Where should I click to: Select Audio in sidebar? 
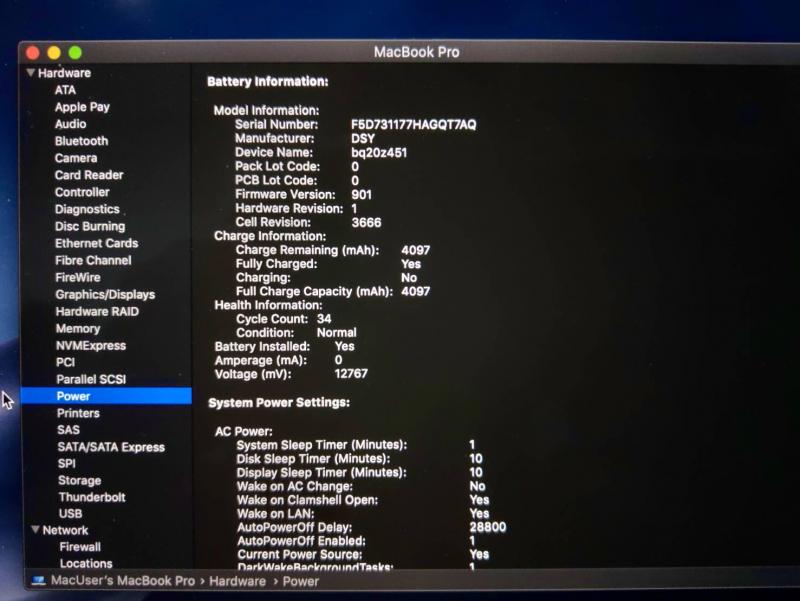click(70, 124)
